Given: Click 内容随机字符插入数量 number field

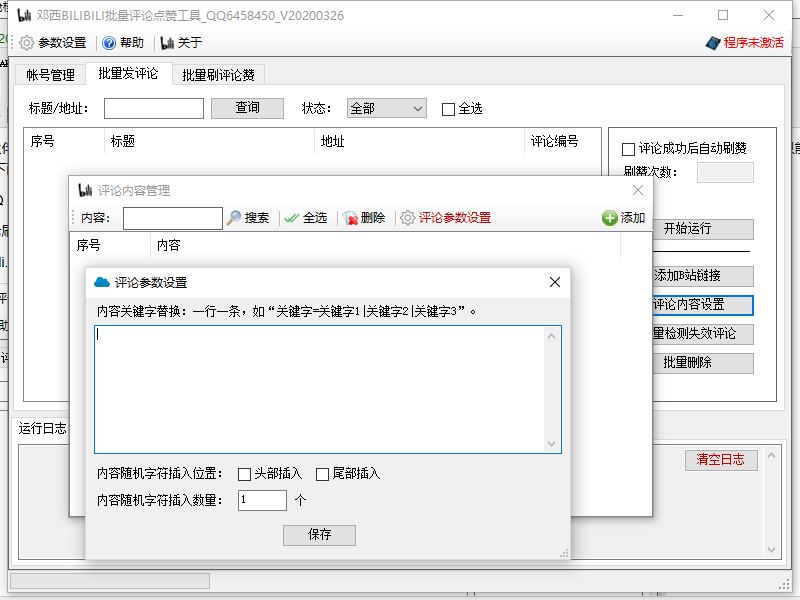Looking at the screenshot, I should 262,500.
